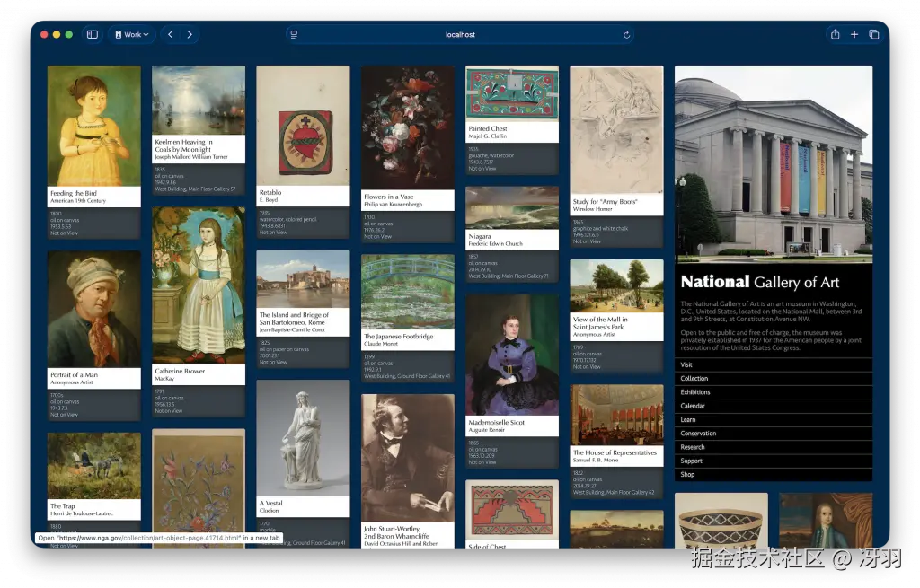
Task: Open the gallery building photo
Action: pyautogui.click(x=774, y=164)
